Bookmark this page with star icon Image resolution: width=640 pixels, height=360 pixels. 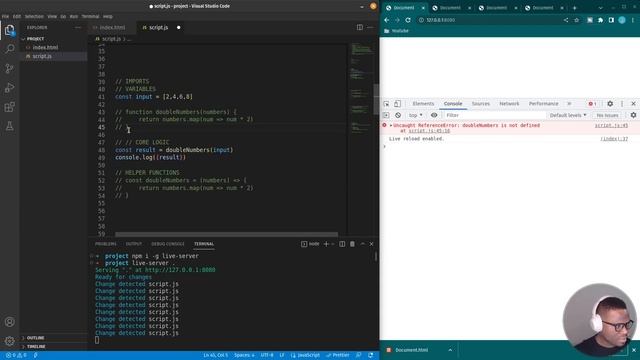[576, 20]
